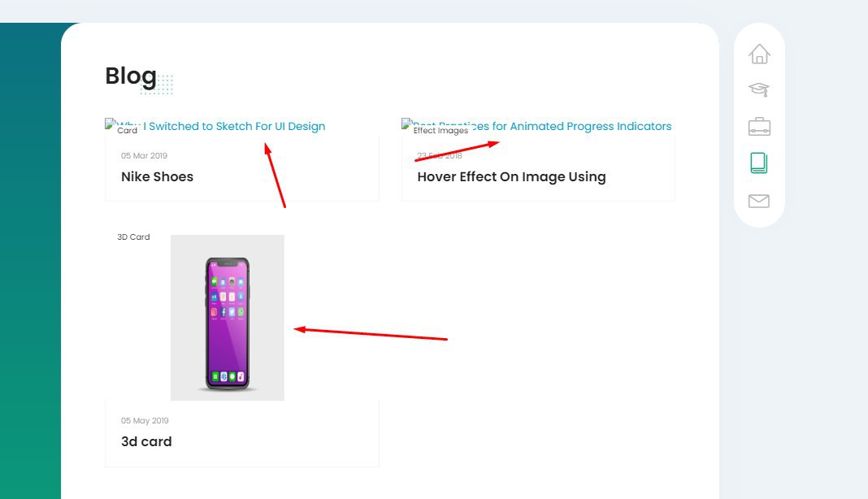This screenshot has height=499, width=868.
Task: Click the '05 May 2019' post date
Action: click(145, 421)
